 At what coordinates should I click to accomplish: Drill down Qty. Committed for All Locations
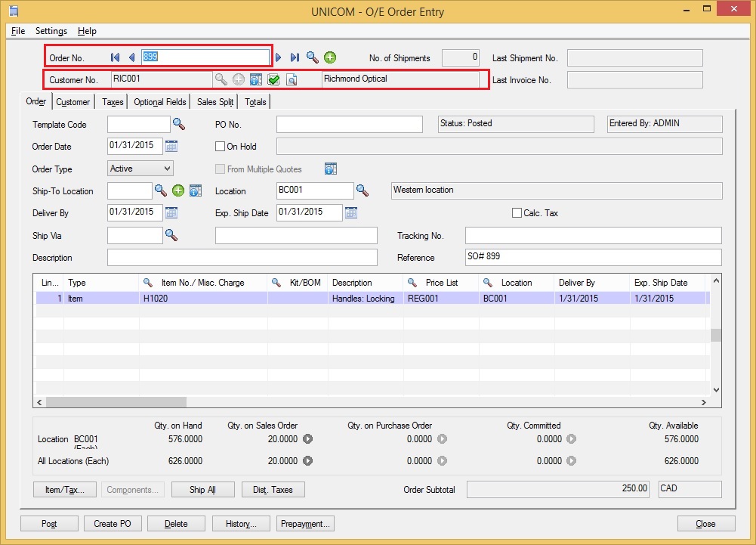pos(571,460)
